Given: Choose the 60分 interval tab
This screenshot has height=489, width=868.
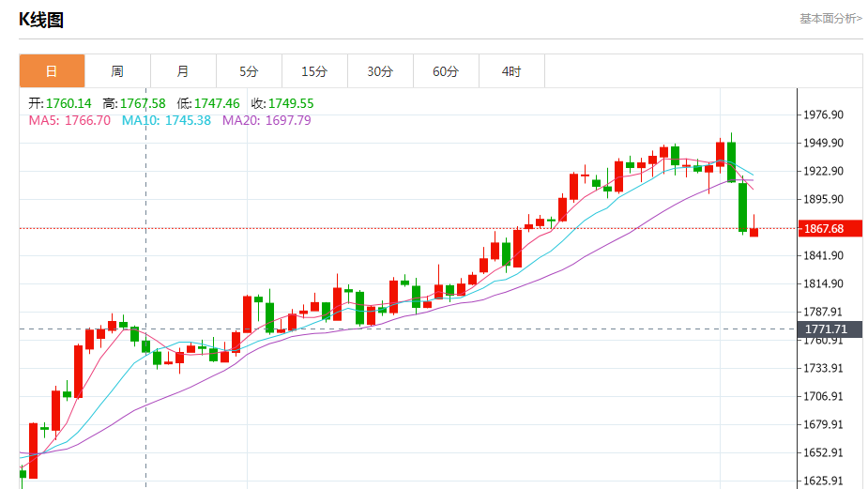Looking at the screenshot, I should pyautogui.click(x=446, y=71).
